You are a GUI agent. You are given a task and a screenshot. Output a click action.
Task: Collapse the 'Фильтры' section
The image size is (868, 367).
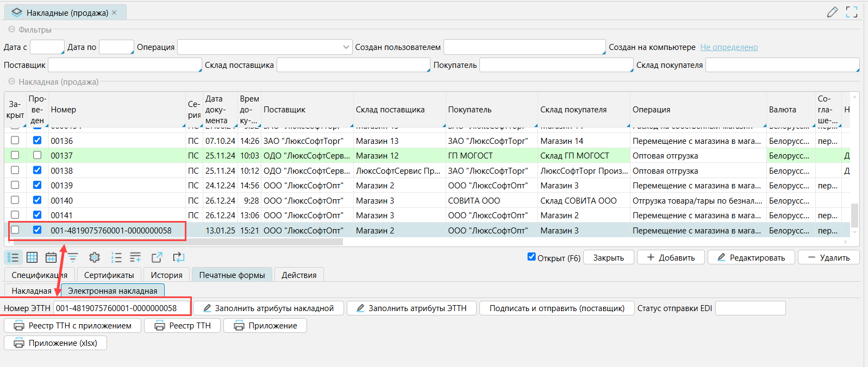11,30
